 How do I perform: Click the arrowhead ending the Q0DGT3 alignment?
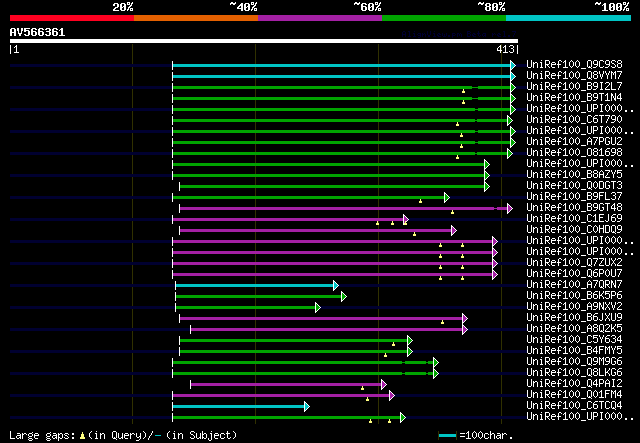point(487,187)
